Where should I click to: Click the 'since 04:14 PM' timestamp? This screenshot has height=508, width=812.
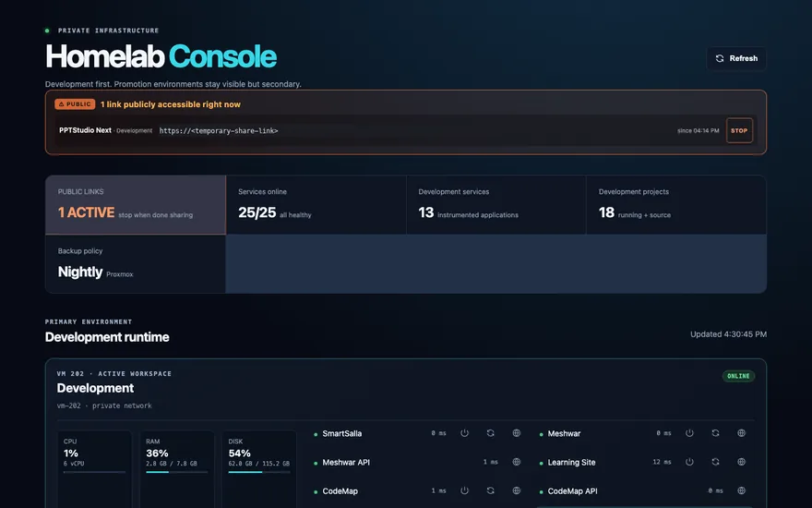[x=699, y=130]
